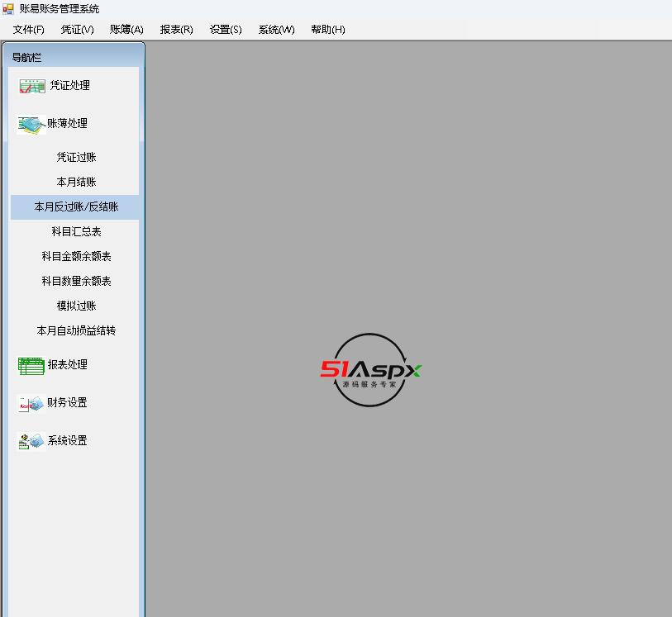This screenshot has width=672, height=617.
Task: Expand the 系统设置 section label
Action: [67, 440]
